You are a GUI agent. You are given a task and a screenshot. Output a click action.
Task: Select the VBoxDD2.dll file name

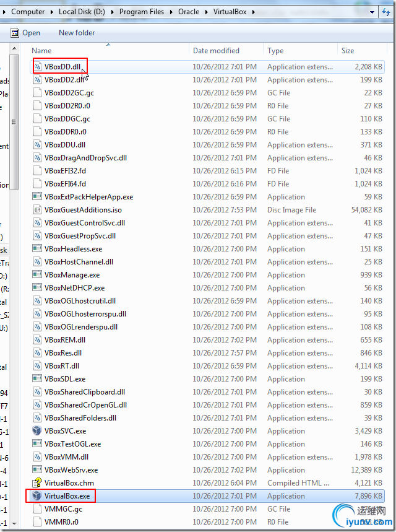coord(64,80)
